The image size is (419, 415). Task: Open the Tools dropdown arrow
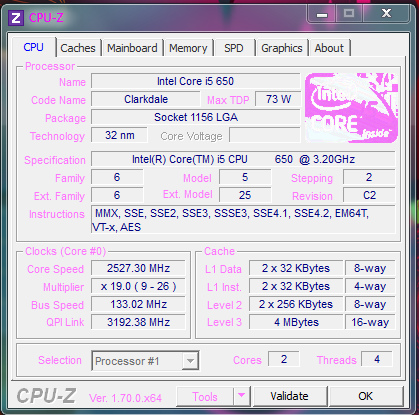[x=242, y=396]
